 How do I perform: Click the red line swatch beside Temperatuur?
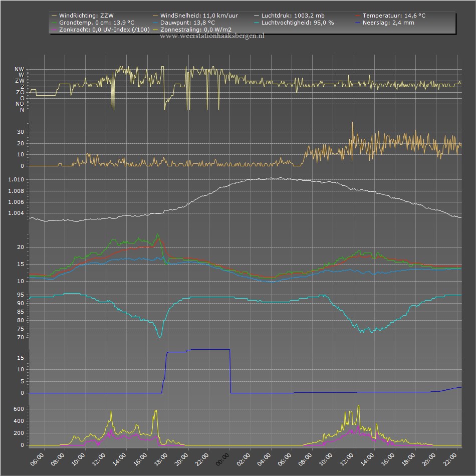point(358,16)
